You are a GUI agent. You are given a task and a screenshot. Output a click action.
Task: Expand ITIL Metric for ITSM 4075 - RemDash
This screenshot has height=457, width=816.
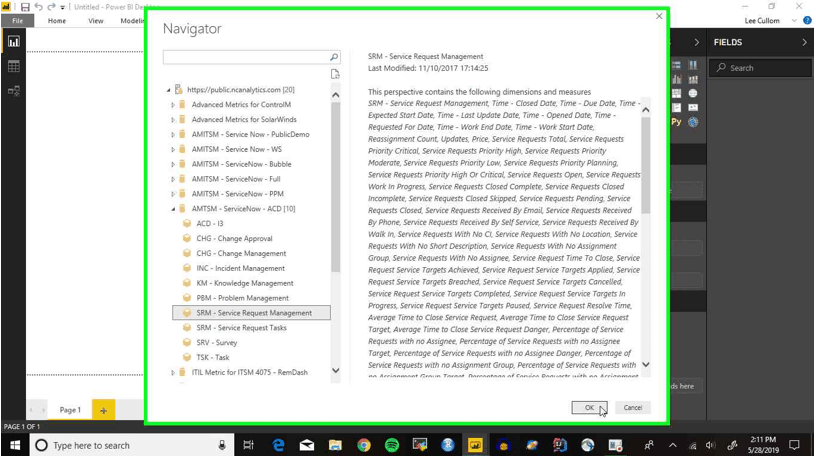[x=173, y=372]
